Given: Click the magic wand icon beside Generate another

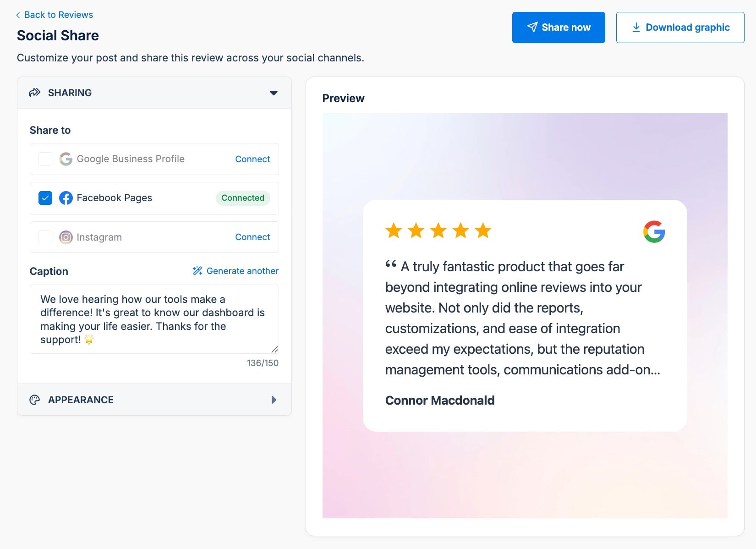Looking at the screenshot, I should click(197, 271).
